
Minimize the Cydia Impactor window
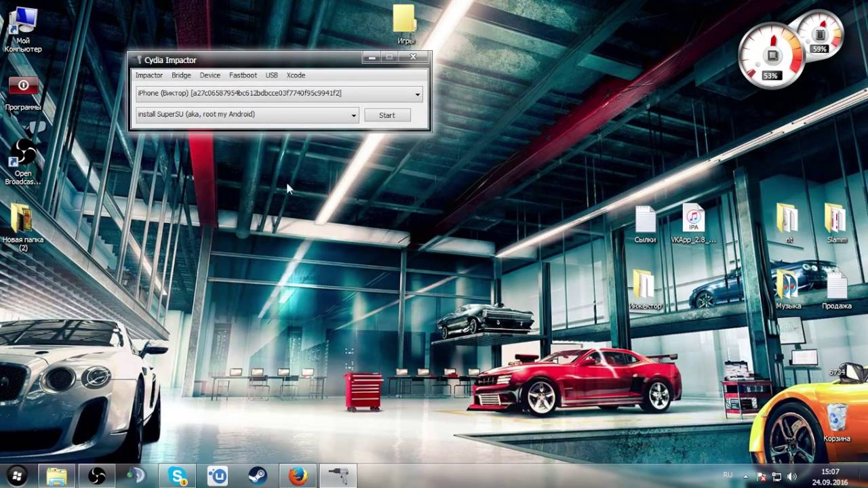pyautogui.click(x=371, y=58)
